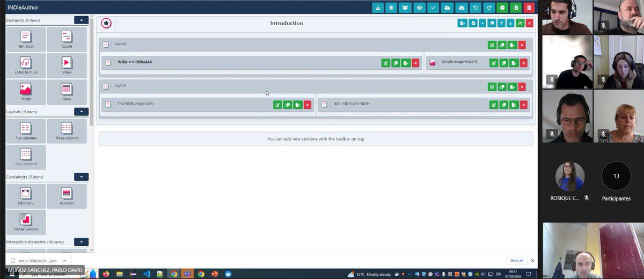Open notes json download options chevron

tap(64, 261)
